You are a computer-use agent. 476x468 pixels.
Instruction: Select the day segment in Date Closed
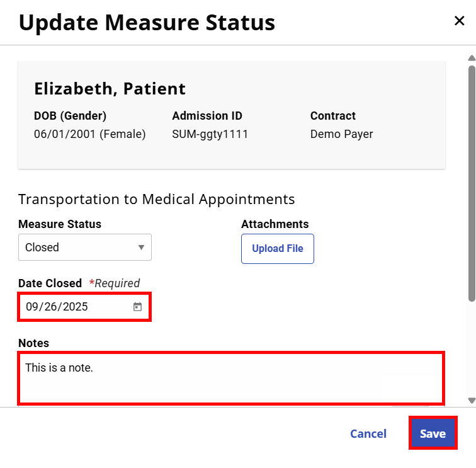51,307
